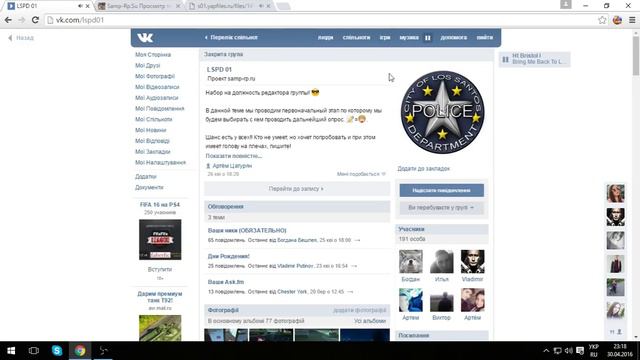This screenshot has height=360, width=640.
Task: Close the LSPD 01 tab
Action: (87, 6)
